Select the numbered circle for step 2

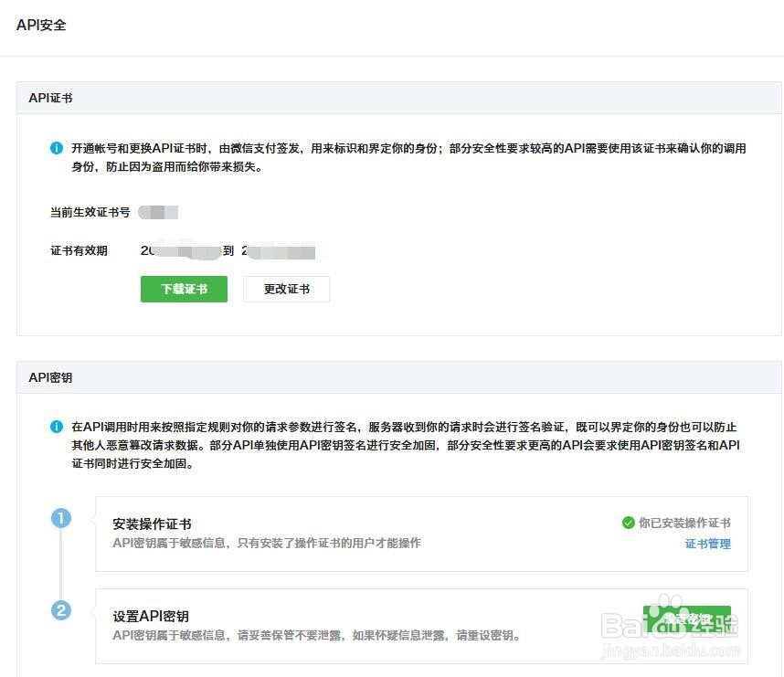61,610
